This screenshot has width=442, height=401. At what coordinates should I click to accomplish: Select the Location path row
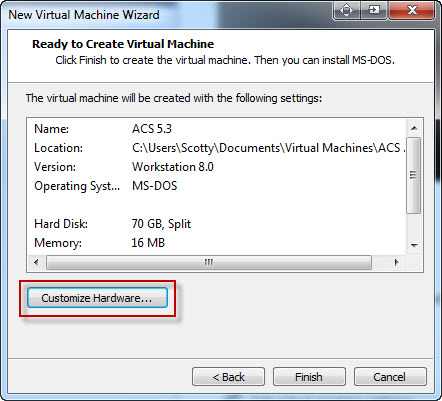(217, 148)
